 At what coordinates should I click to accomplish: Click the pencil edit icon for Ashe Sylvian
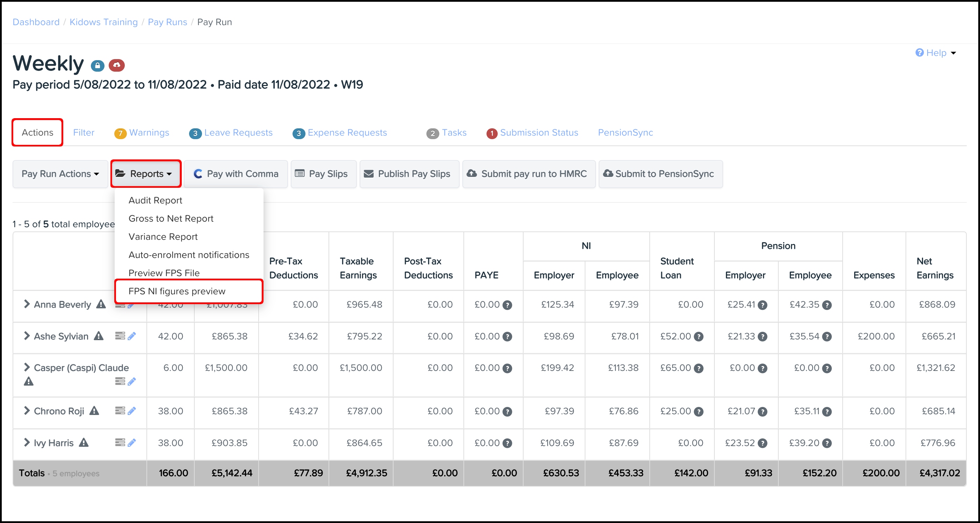[x=132, y=336]
